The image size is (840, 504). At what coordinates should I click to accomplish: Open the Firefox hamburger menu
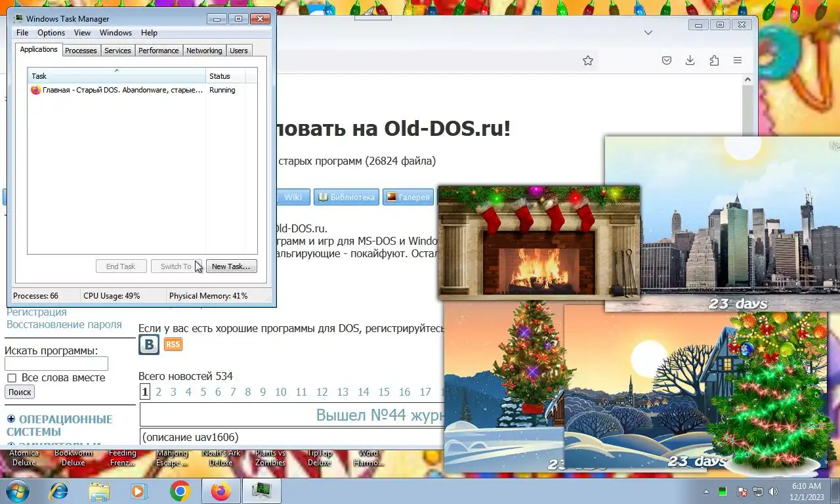[738, 60]
